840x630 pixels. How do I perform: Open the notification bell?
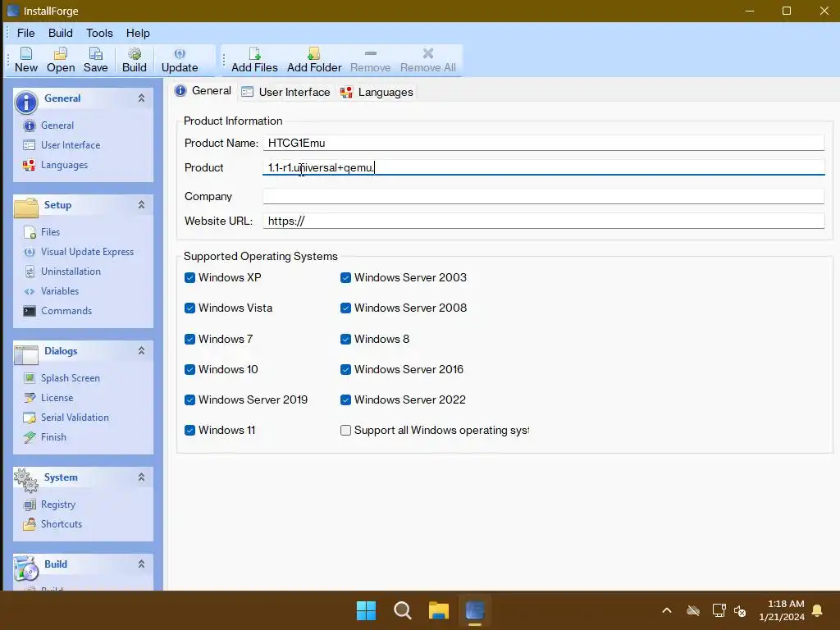pyautogui.click(x=818, y=610)
